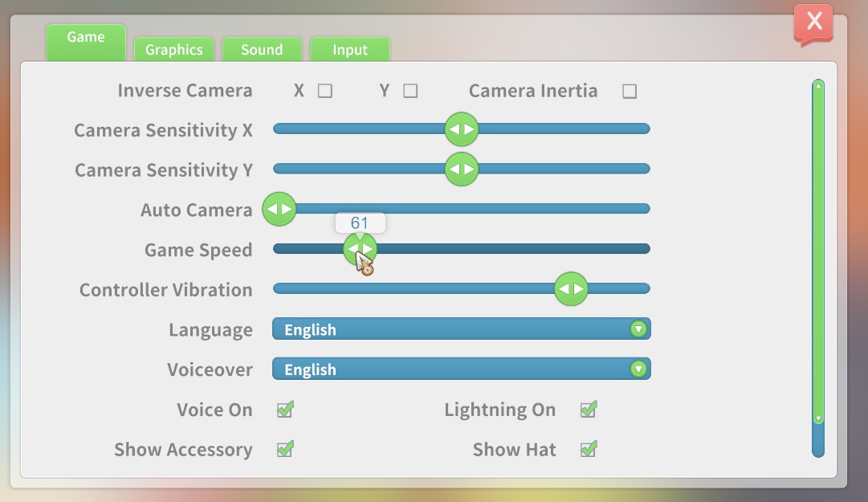
Task: Select the Input tab
Action: 350,50
